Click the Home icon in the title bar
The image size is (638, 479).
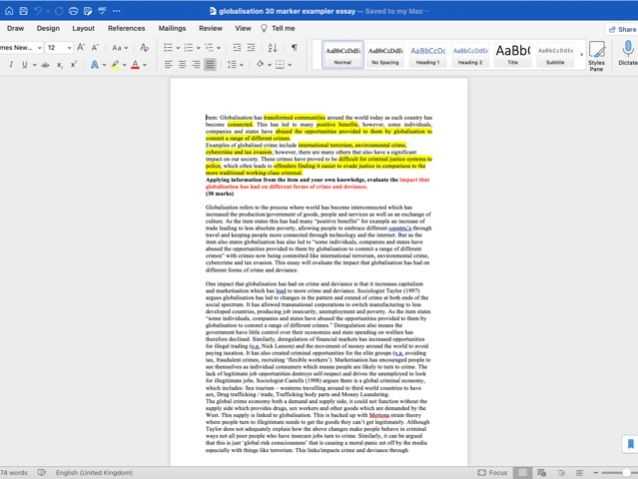(9, 11)
